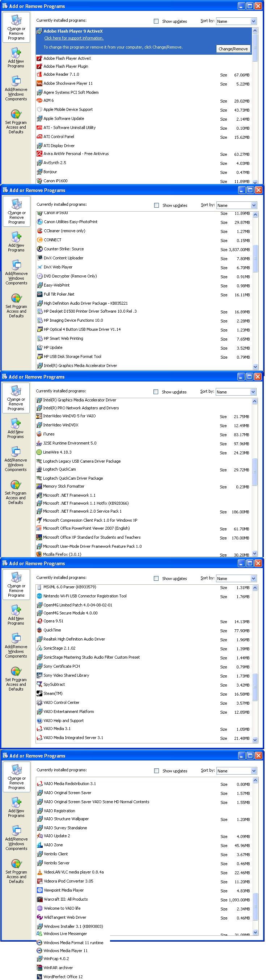Image resolution: width=266 pixels, height=980 pixels.
Task: Click the Adobe Reader 7.1.0 icon
Action: pos(39,75)
